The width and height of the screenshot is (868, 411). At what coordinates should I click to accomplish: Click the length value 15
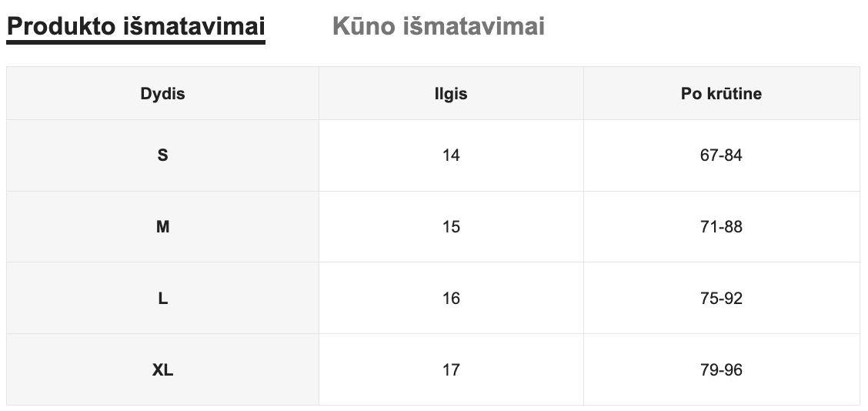click(x=451, y=227)
